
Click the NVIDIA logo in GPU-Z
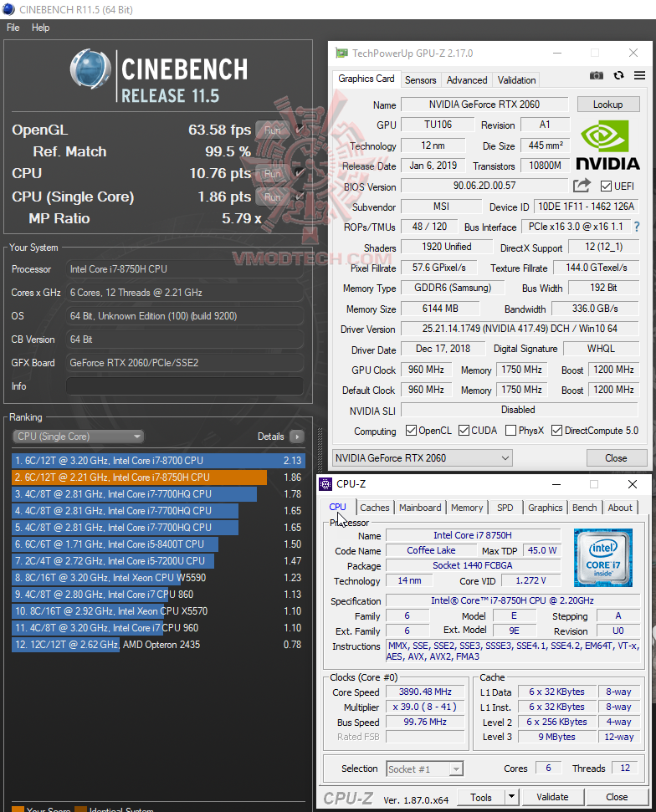(607, 145)
